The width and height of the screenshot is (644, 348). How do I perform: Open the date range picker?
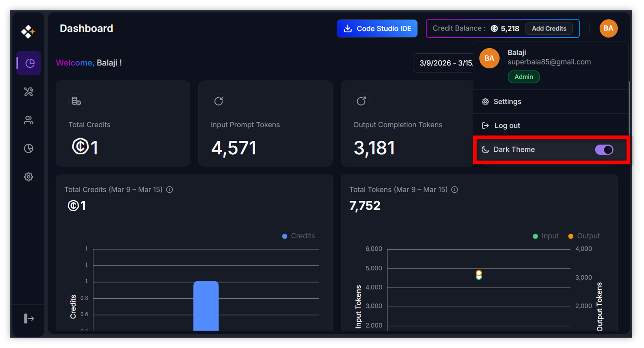click(x=444, y=63)
